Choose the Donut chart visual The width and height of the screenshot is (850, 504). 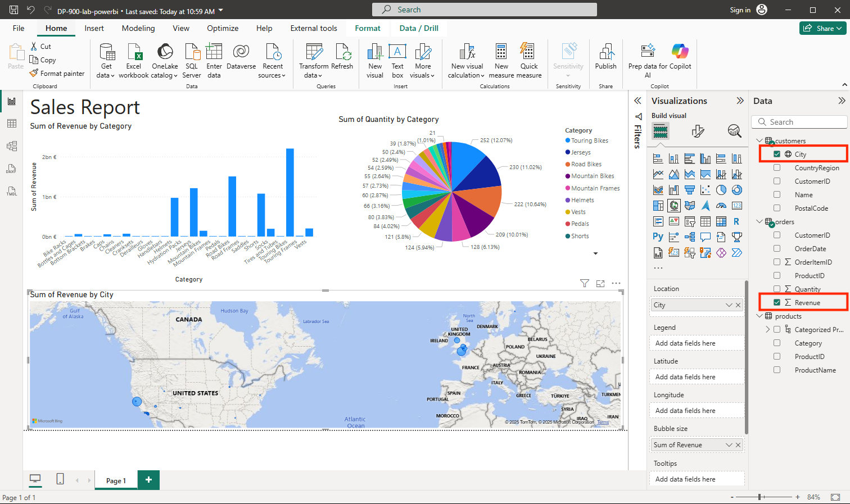click(737, 190)
